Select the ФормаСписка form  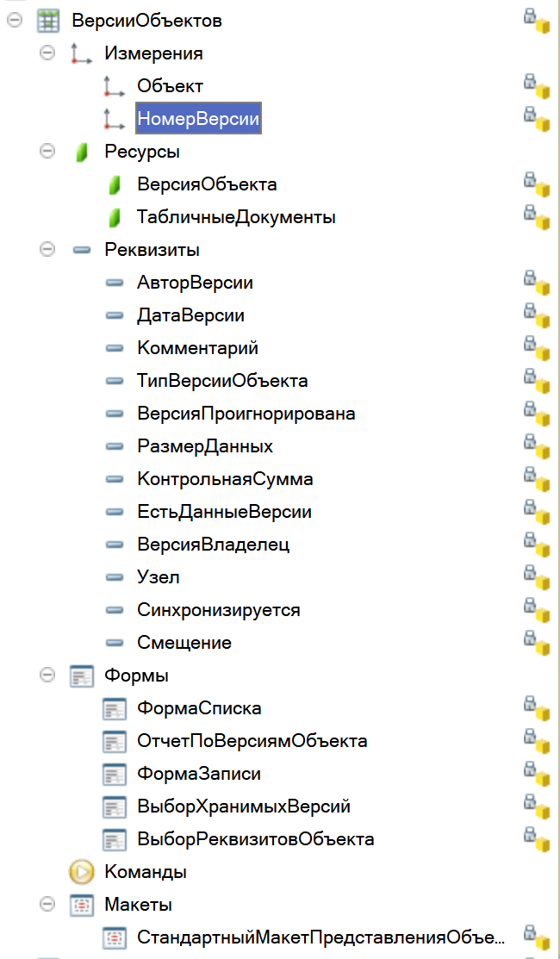point(199,708)
